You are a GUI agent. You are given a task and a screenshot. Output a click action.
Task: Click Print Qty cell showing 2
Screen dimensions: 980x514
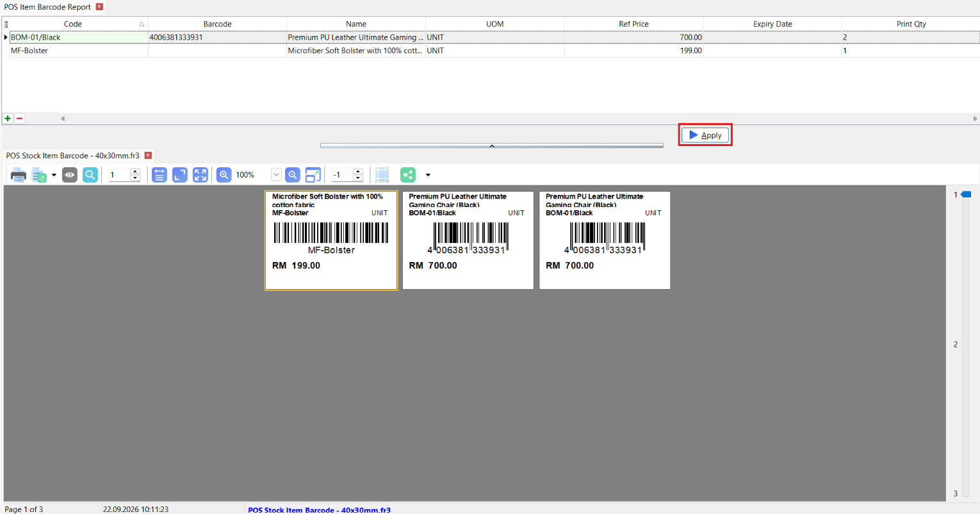pyautogui.click(x=911, y=37)
